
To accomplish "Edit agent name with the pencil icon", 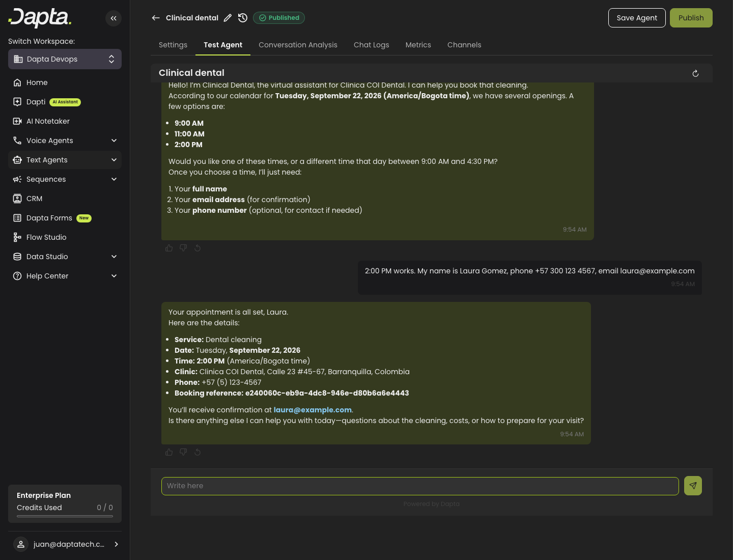I will coord(228,18).
